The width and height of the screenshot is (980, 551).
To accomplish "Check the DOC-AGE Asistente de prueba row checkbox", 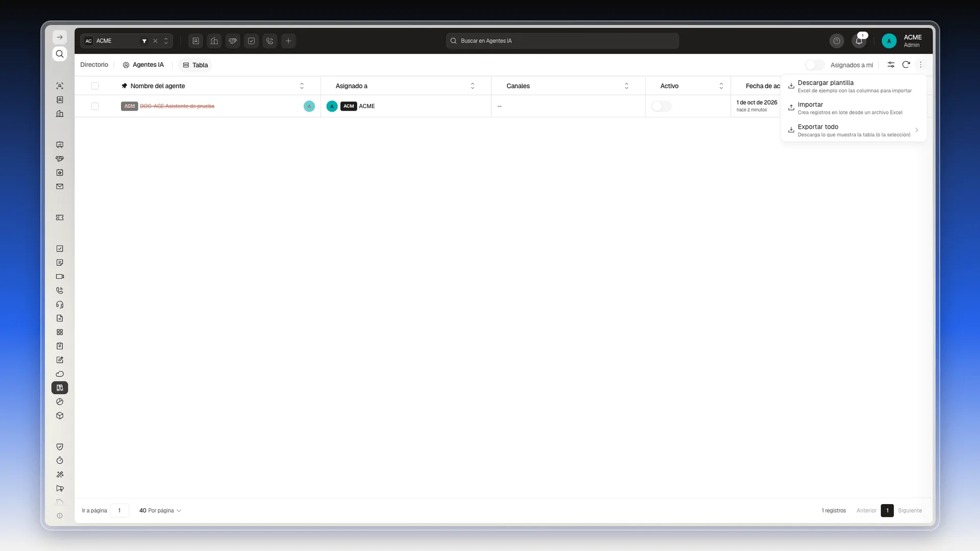I will (x=95, y=106).
